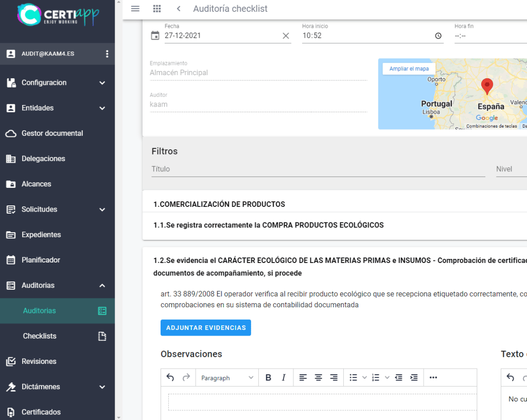The image size is (527, 420).
Task: Click the user options three-dot menu
Action: pos(107,54)
